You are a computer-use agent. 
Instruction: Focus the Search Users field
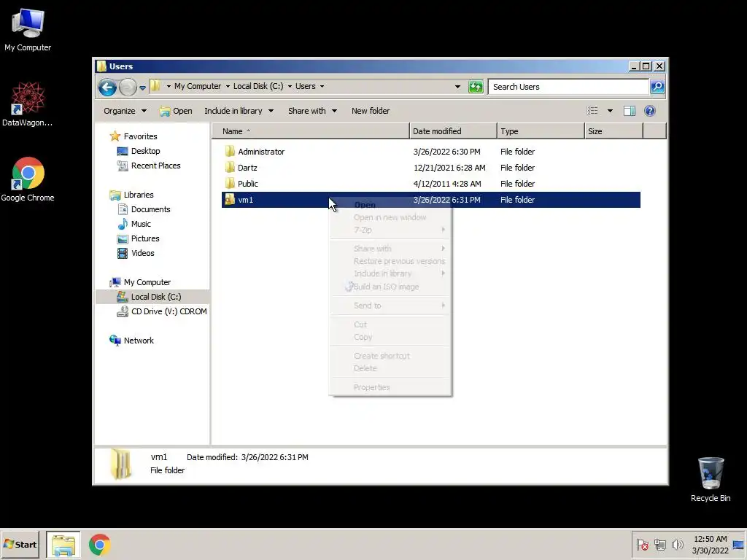(569, 87)
